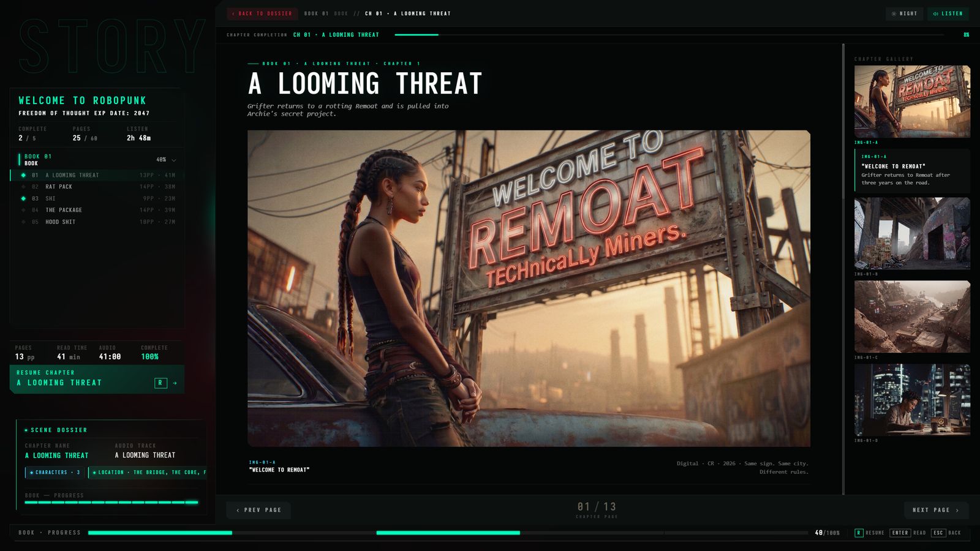Click the Enter Read shortcut key
Viewport: 980px width, 551px height.
point(900,533)
